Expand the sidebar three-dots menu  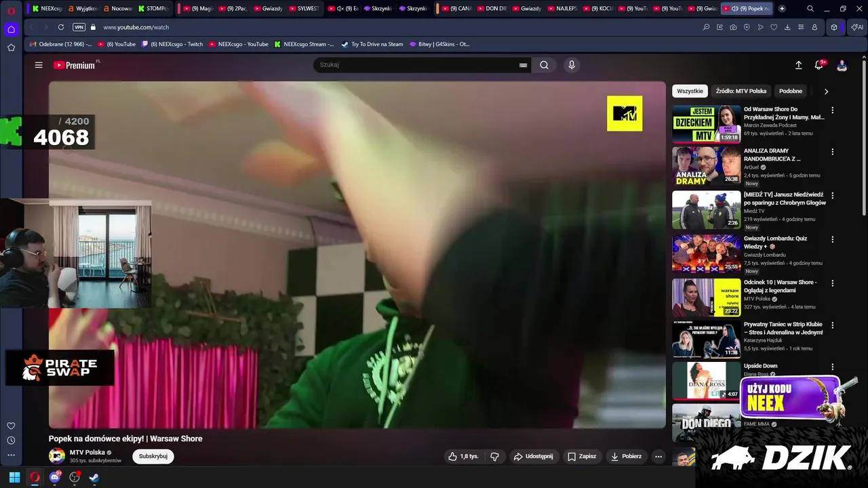click(x=11, y=455)
